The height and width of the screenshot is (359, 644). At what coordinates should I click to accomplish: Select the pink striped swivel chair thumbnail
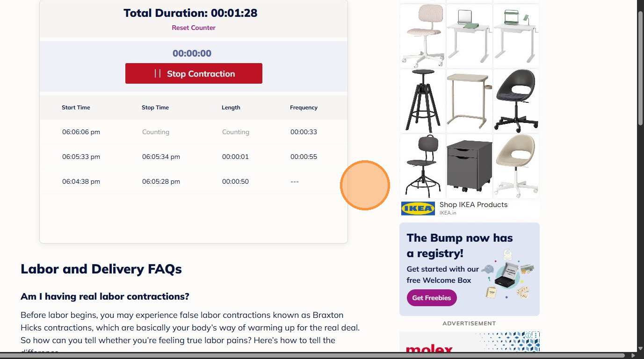(423, 36)
